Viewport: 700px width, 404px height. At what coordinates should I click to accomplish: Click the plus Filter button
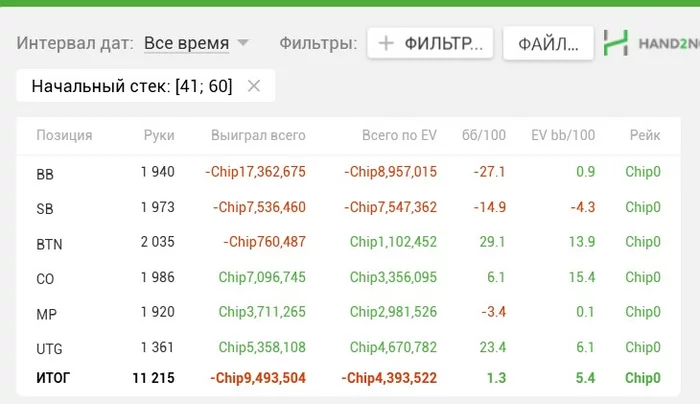431,44
